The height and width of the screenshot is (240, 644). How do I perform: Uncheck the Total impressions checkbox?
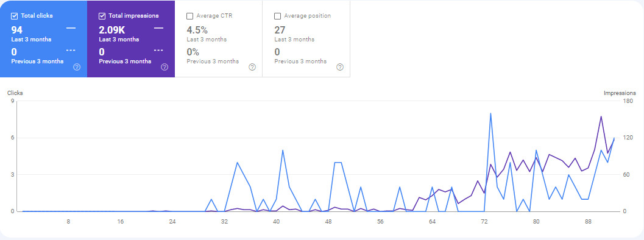tap(102, 16)
